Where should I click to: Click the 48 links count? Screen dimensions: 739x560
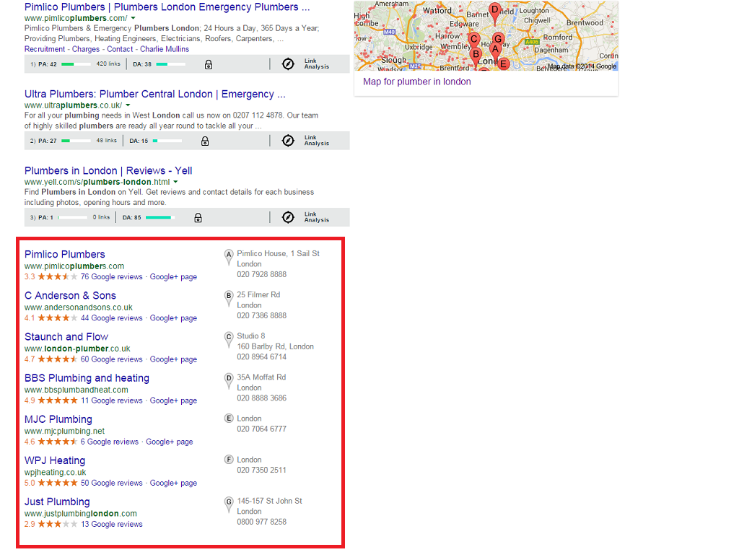[107, 141]
